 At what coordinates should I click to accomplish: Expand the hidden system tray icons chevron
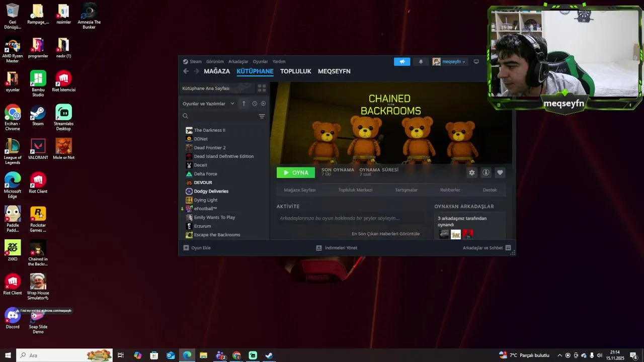click(559, 355)
